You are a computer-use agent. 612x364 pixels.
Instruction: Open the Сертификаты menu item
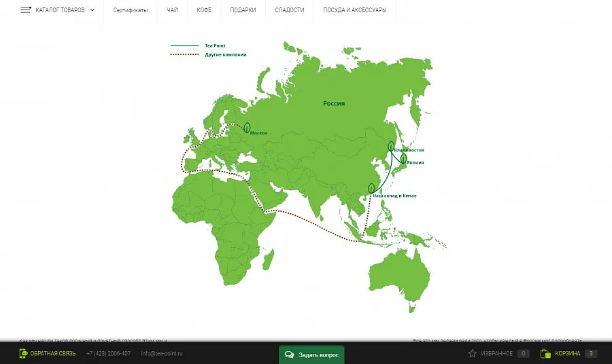coord(131,10)
